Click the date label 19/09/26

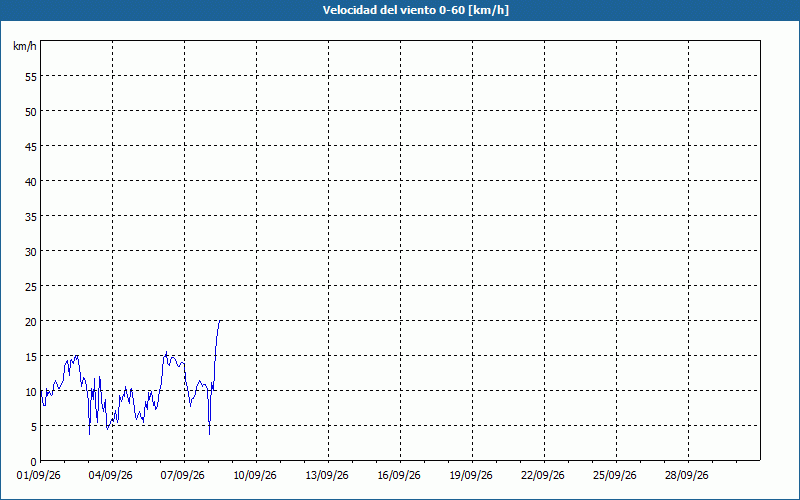(x=471, y=476)
